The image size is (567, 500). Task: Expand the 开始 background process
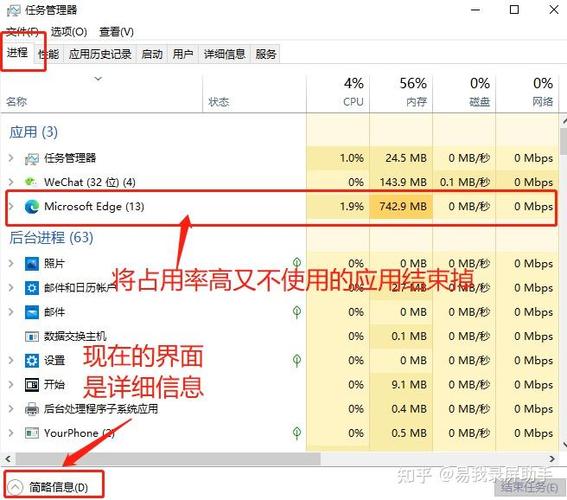pyautogui.click(x=11, y=385)
